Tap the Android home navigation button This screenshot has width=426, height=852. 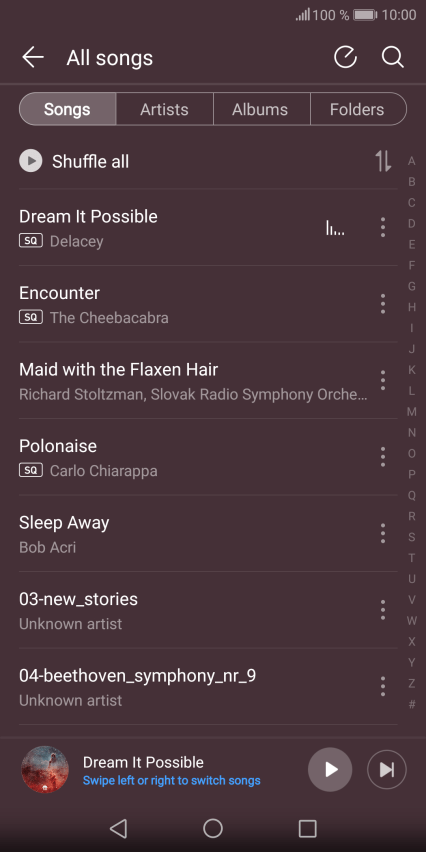pos(213,828)
